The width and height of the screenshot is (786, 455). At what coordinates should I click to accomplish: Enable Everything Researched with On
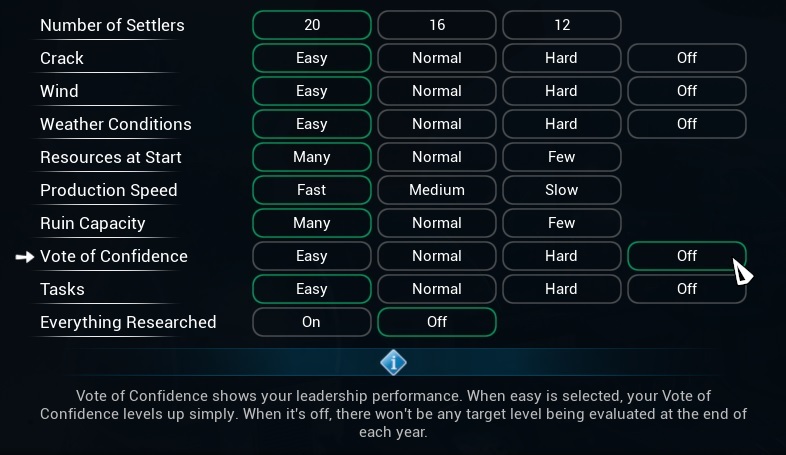point(312,322)
